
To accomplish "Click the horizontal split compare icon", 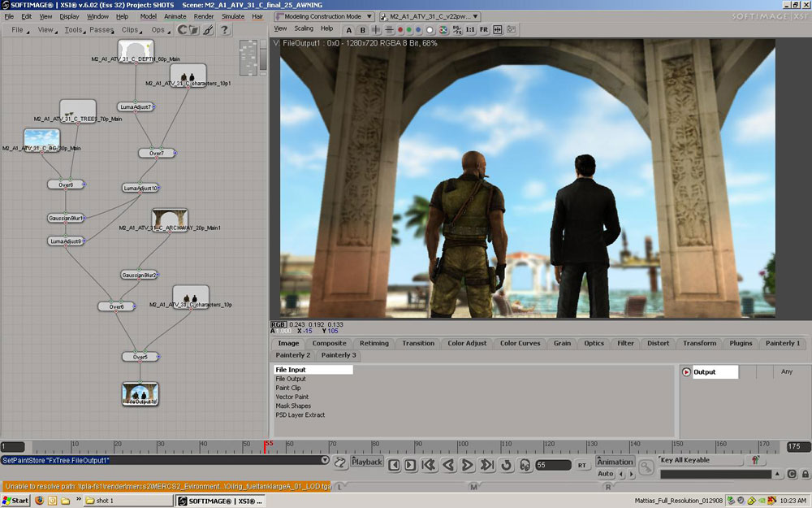I will 389,30.
